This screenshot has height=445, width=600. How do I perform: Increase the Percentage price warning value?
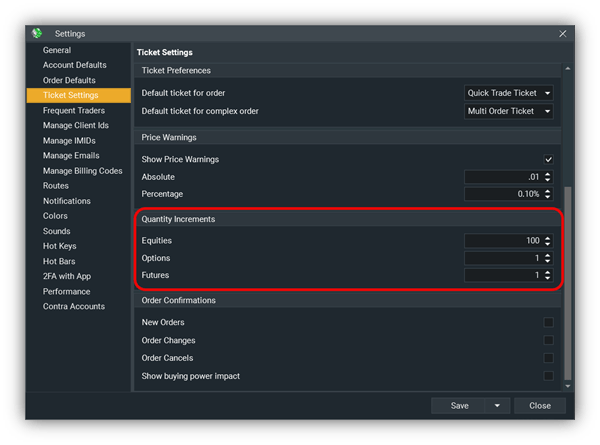pos(548,190)
